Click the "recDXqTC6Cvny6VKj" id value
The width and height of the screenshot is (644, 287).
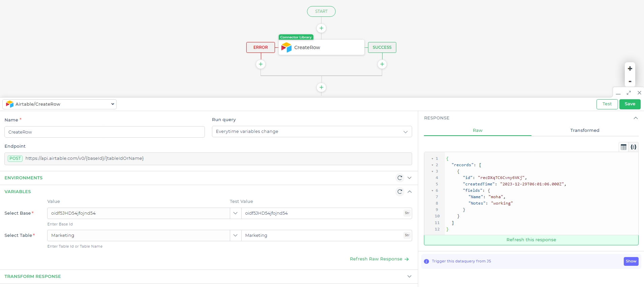tap(501, 178)
